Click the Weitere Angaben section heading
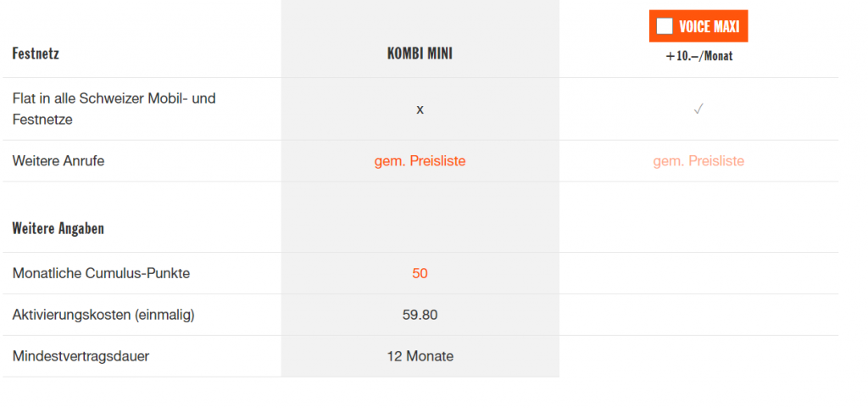Viewport: 868px width, 408px height. point(58,228)
